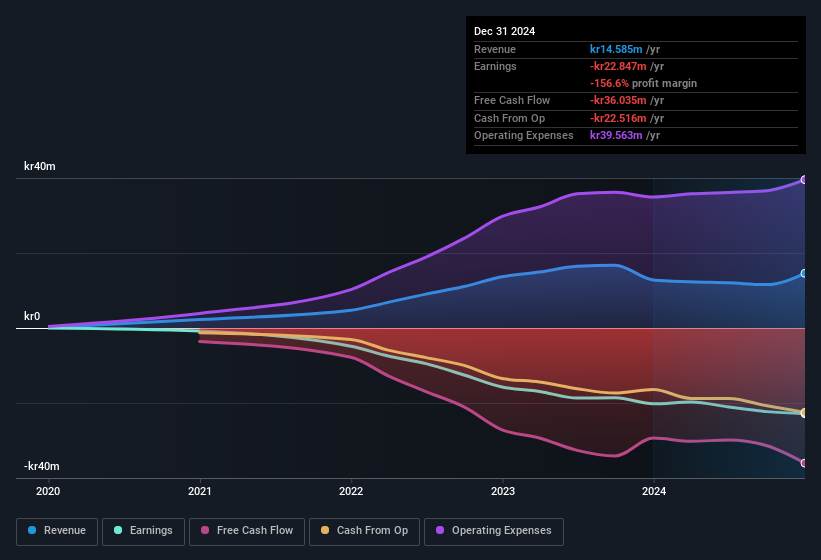
Task: Click the 2020 x-axis label
Action: click(48, 491)
